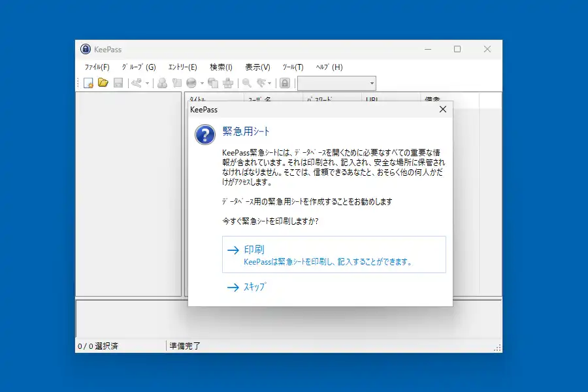Click the 緊急用シート dialog heading
This screenshot has height=392, width=588.
[246, 131]
